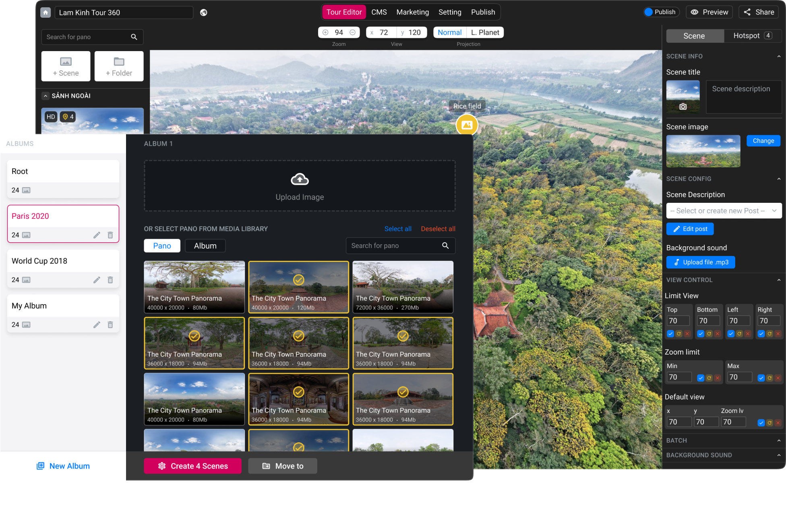Screen dimensions: 786x532
Task: Click the Scene image Change button
Action: [x=763, y=141]
